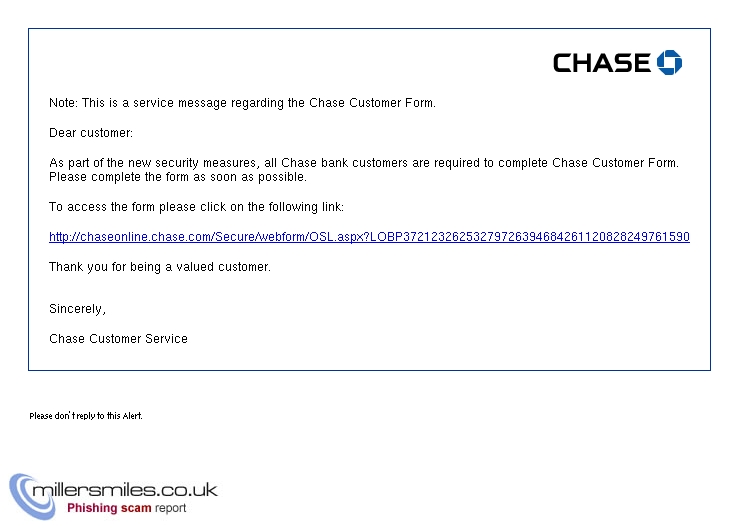Click the LOBP number string in the URL
Image resolution: width=731 pixels, height=529 pixels.
point(530,237)
